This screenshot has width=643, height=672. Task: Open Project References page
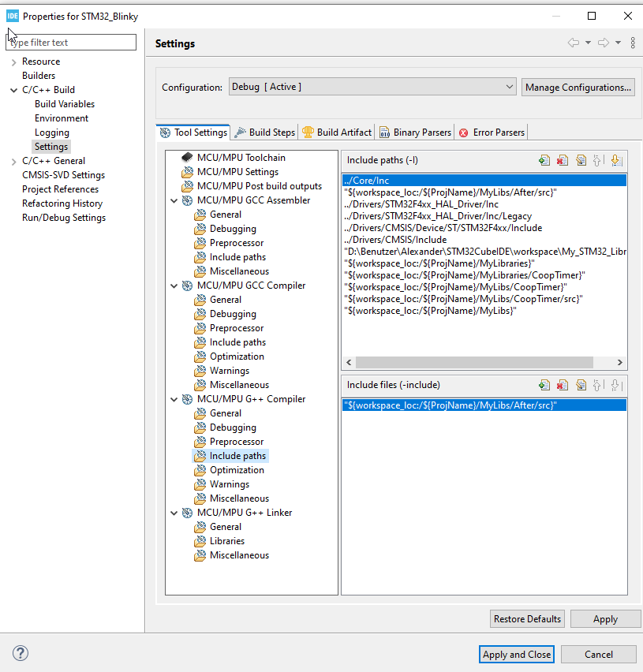click(x=60, y=189)
